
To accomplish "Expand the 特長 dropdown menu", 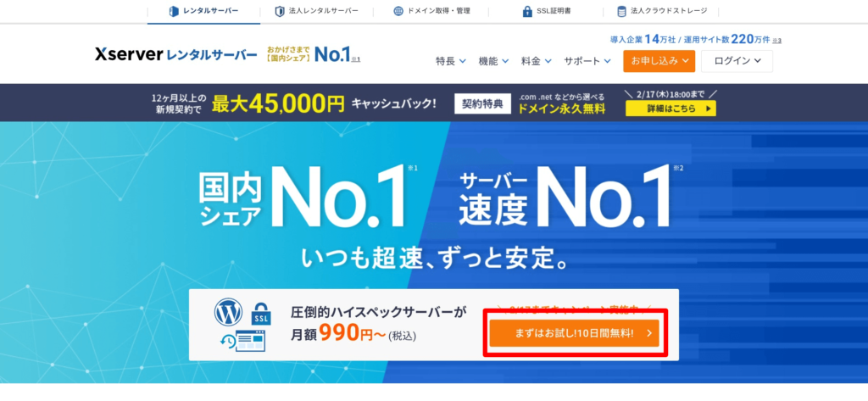I will click(x=451, y=61).
